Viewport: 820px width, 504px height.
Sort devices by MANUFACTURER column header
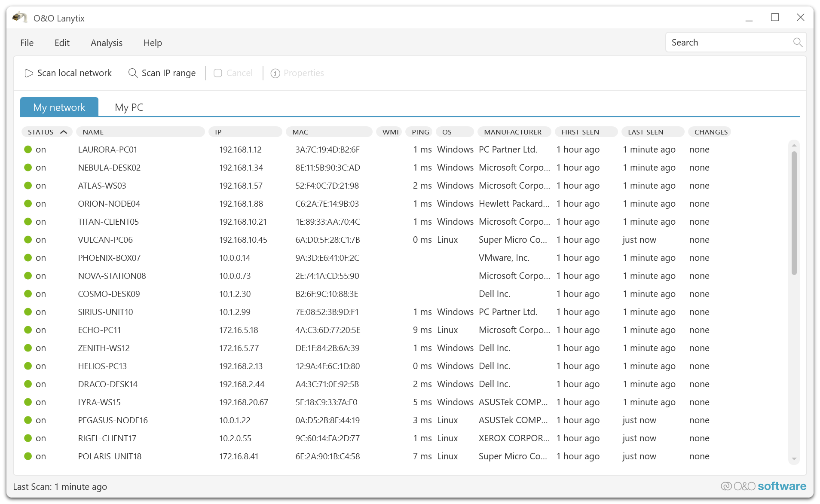tap(512, 132)
